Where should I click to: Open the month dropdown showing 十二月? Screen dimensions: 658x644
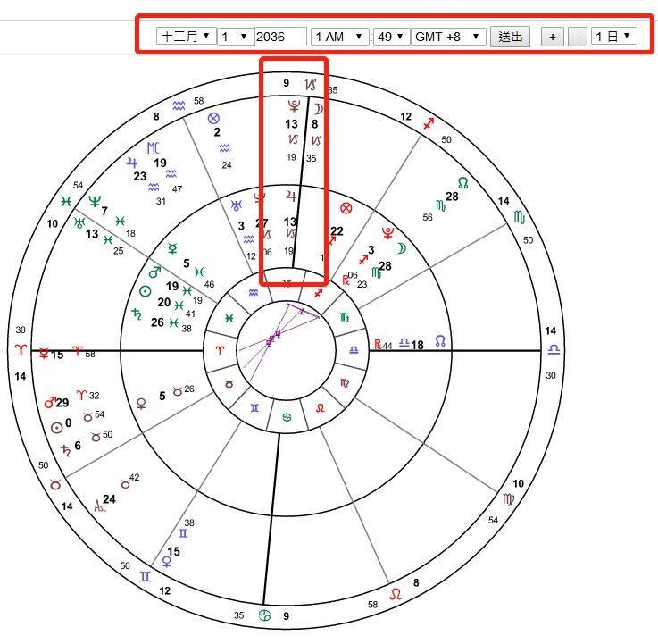[186, 37]
